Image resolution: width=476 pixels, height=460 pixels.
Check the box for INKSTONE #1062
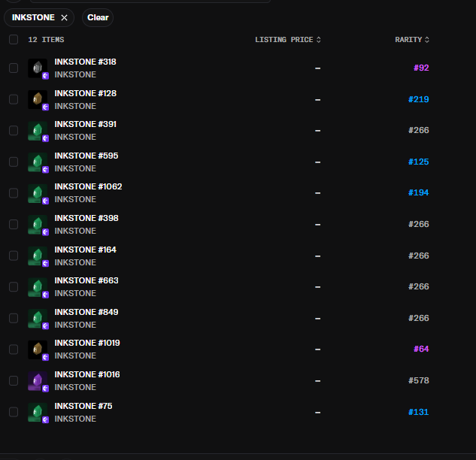[14, 193]
